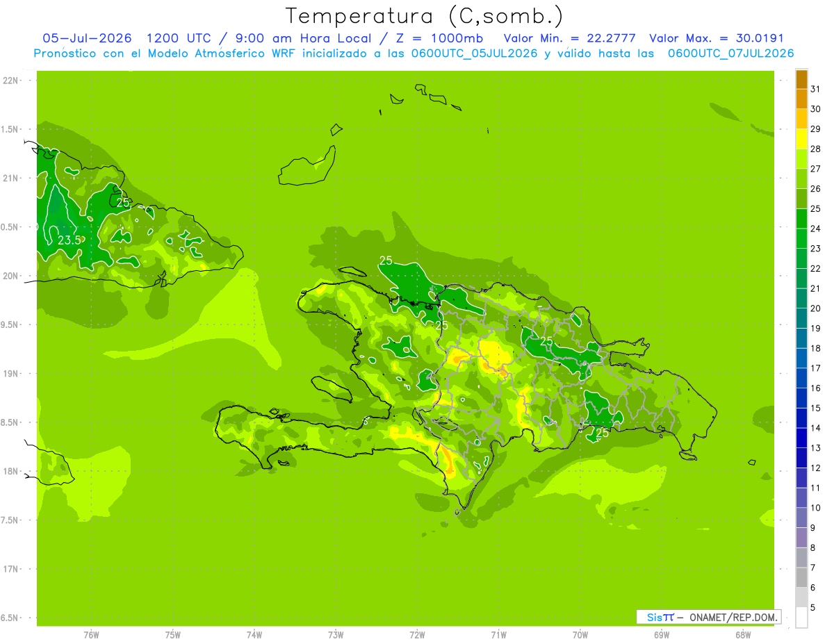834x644 pixels.
Task: Pick the blue colorbar swatch between 14 and 15
Action: click(801, 418)
